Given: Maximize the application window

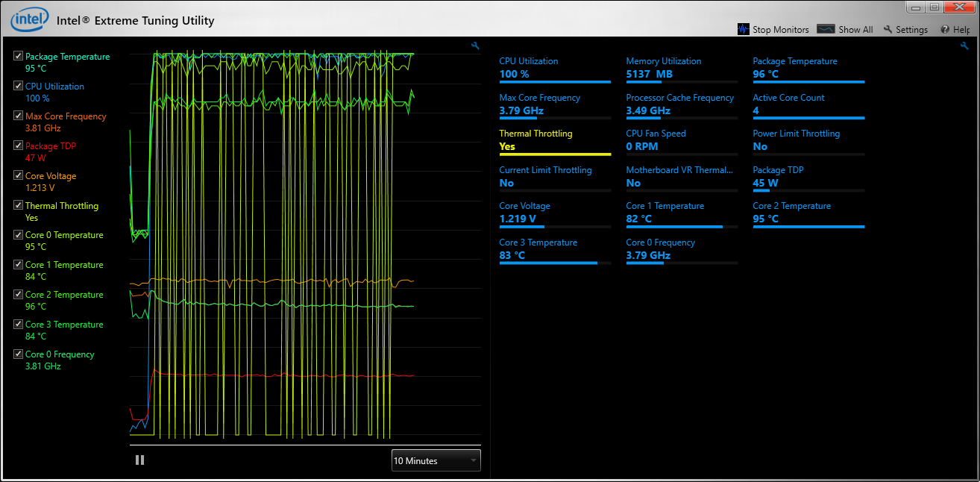Looking at the screenshot, I should tap(935, 7).
